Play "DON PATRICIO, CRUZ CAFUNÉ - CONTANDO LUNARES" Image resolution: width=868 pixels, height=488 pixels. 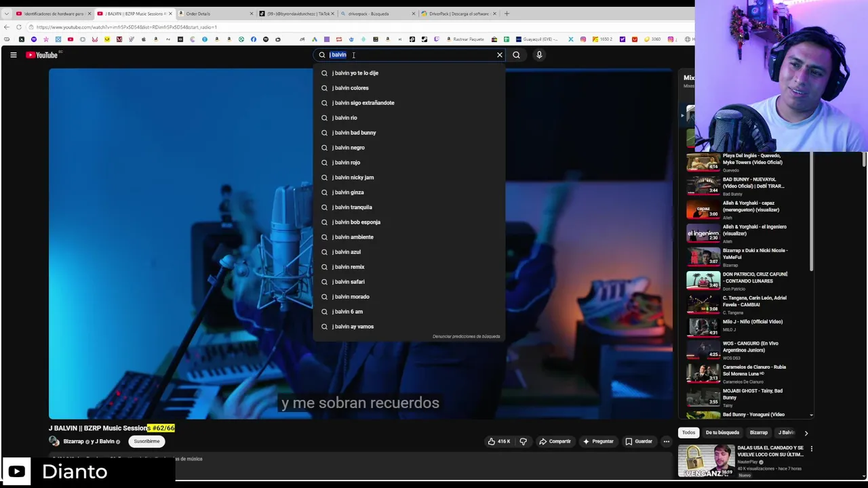tap(745, 281)
